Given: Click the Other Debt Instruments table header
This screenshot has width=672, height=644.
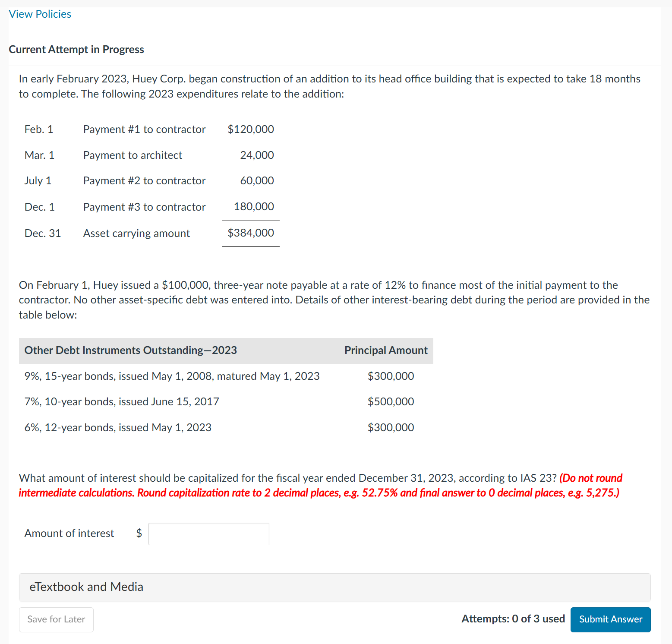Looking at the screenshot, I should point(130,350).
